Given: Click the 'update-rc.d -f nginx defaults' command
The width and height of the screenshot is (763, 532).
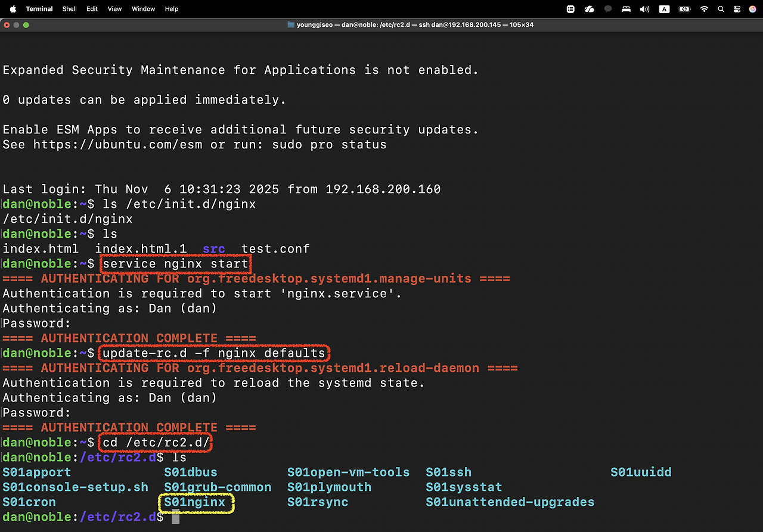Looking at the screenshot, I should [214, 353].
